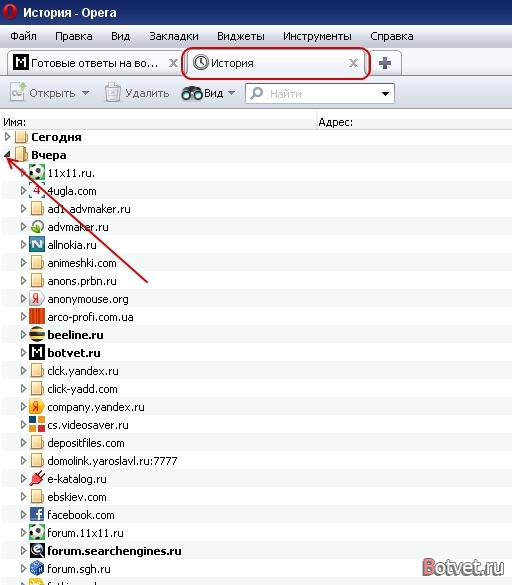Click the Сегодня folder icon
This screenshot has width=512, height=585.
click(x=21, y=137)
